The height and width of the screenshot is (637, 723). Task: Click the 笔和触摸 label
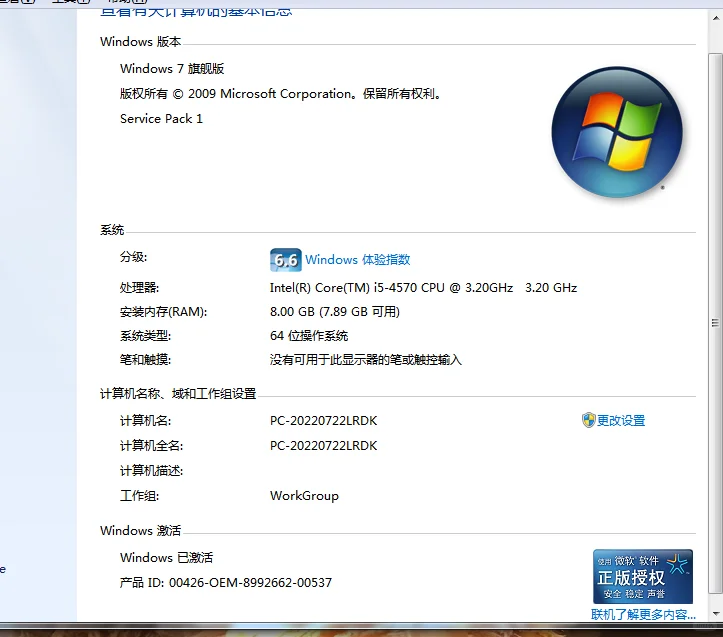[x=145, y=360]
